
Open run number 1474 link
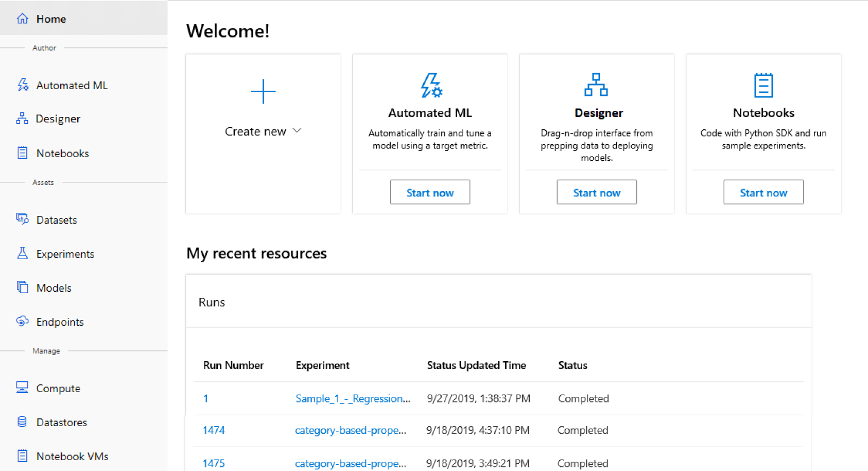tap(214, 430)
